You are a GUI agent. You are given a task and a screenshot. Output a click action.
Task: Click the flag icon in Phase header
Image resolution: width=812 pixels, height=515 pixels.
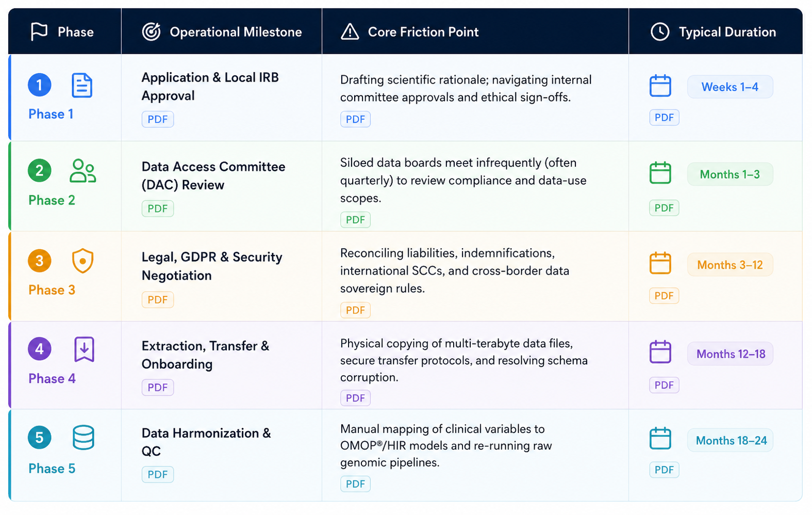(39, 31)
